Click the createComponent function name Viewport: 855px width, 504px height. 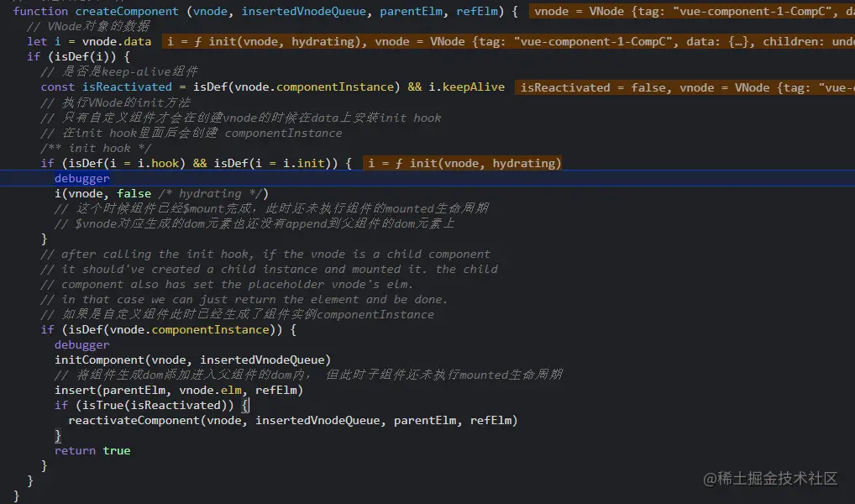click(x=127, y=11)
